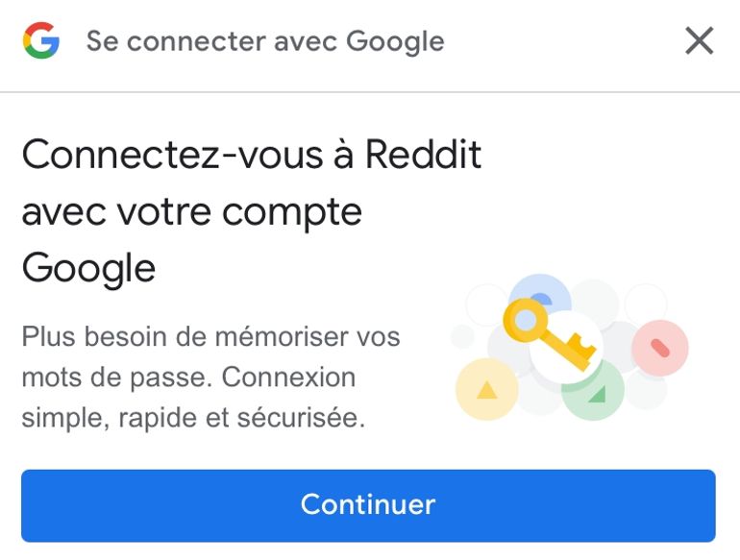
Task: Click the yellow circle with triangle
Action: tap(486, 389)
